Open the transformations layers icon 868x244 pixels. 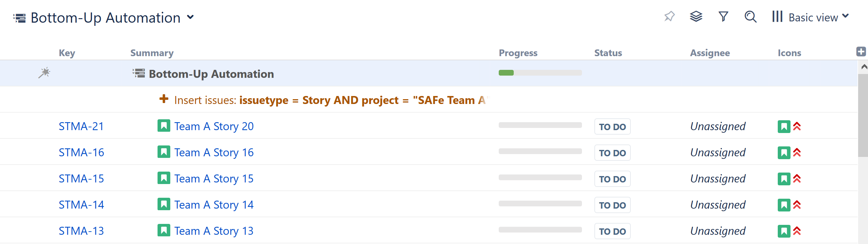[x=696, y=17]
